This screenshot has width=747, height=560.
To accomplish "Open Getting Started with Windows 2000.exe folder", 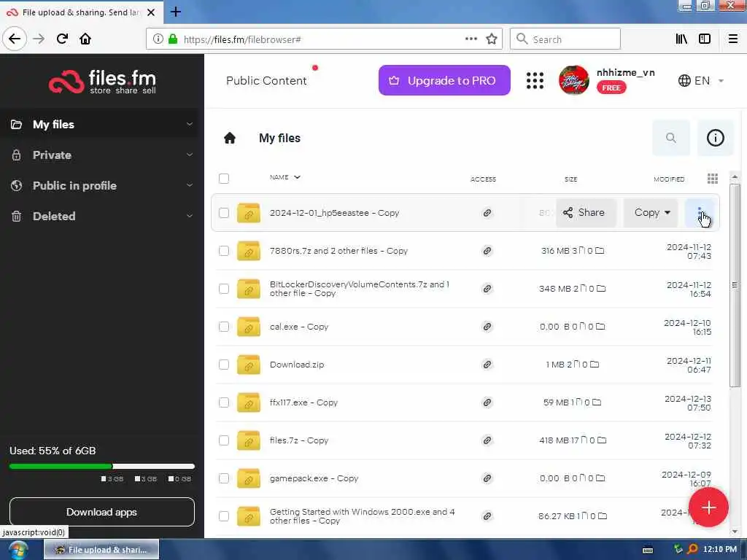I will (x=362, y=516).
